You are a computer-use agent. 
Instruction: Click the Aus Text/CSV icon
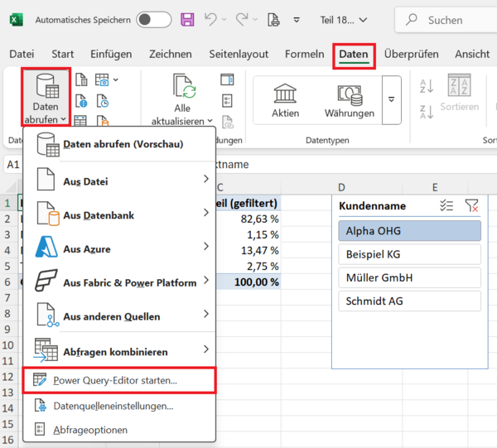tap(81, 79)
